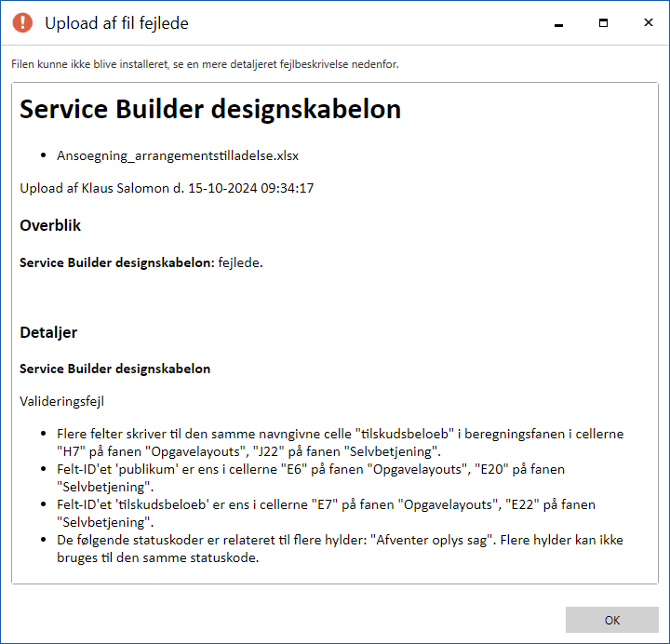
Task: Click the "Service Builder designskabelon: fejlede" status line
Action: pyautogui.click(x=141, y=262)
